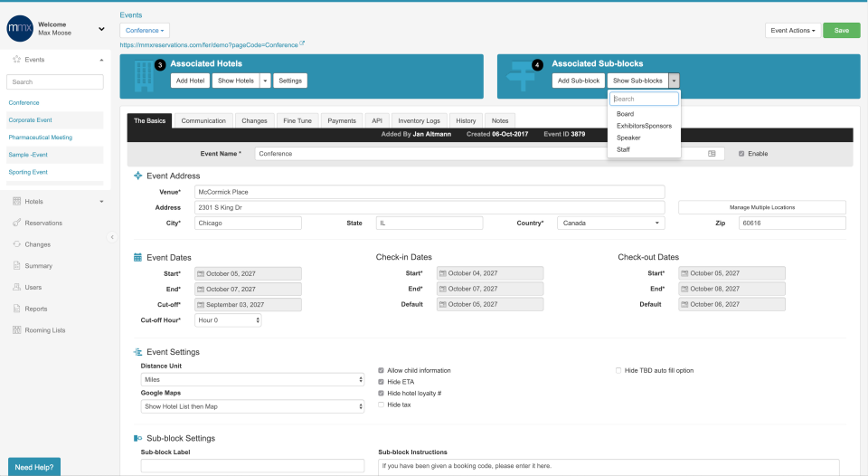Viewport: 868px width, 476px height.
Task: Open the event URL external link icon
Action: pyautogui.click(x=302, y=43)
